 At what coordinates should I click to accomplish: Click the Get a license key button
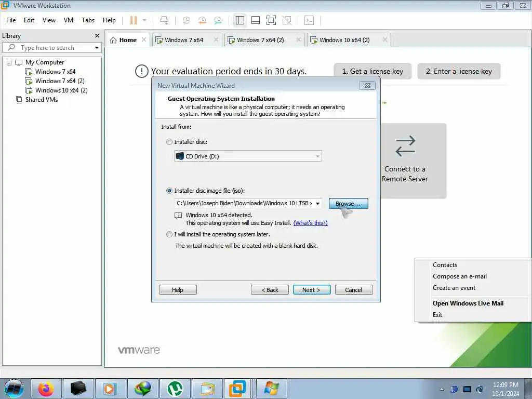click(373, 71)
